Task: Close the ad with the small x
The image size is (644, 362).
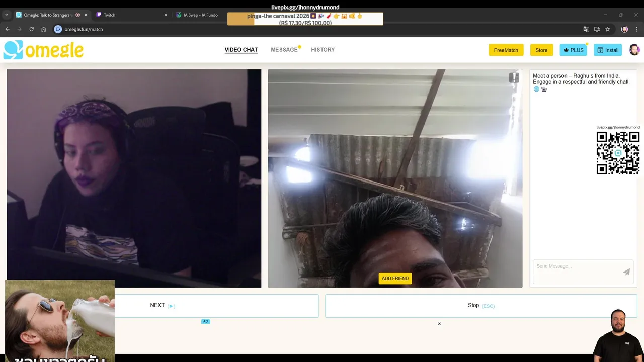Action: coord(439,324)
